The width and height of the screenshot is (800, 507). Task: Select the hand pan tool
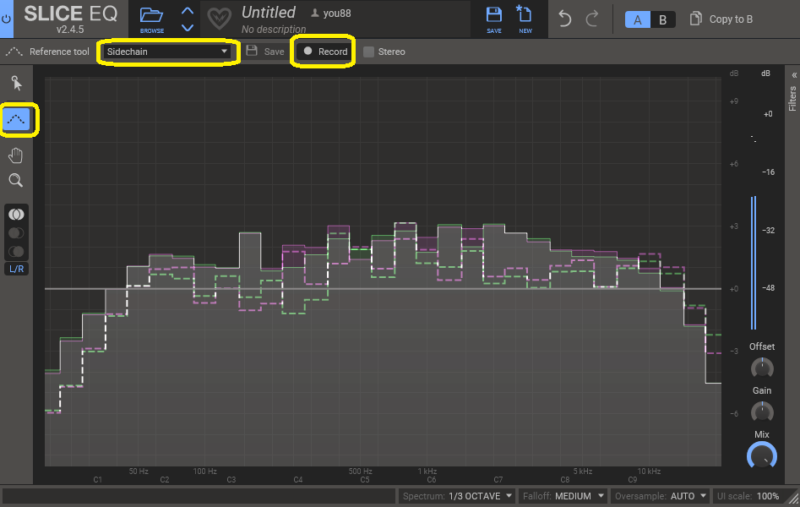point(16,154)
